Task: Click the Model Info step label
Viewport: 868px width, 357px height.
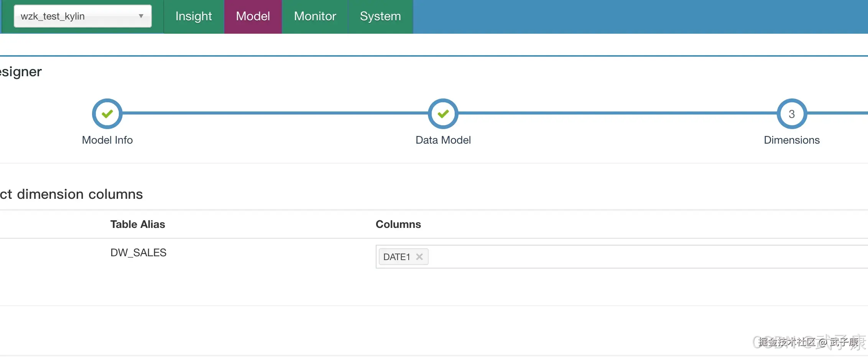Action: pos(107,140)
